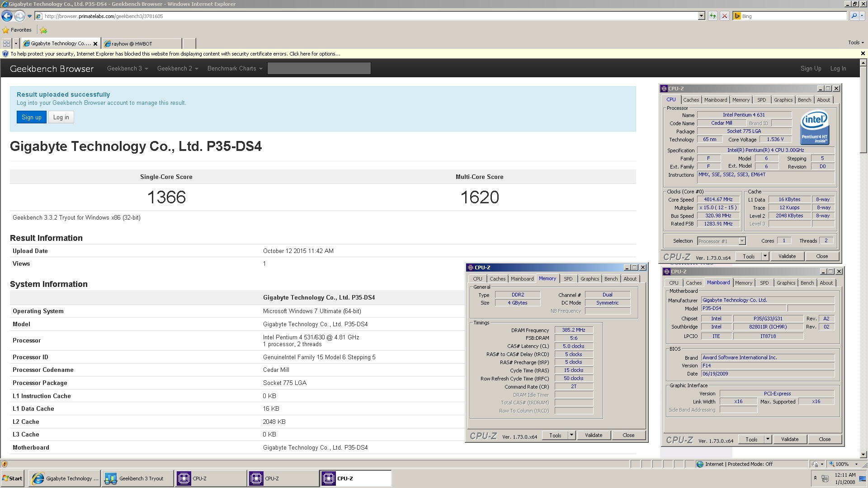This screenshot has width=868, height=488.
Task: Expand the Geekbench 3 menu
Action: [x=127, y=68]
